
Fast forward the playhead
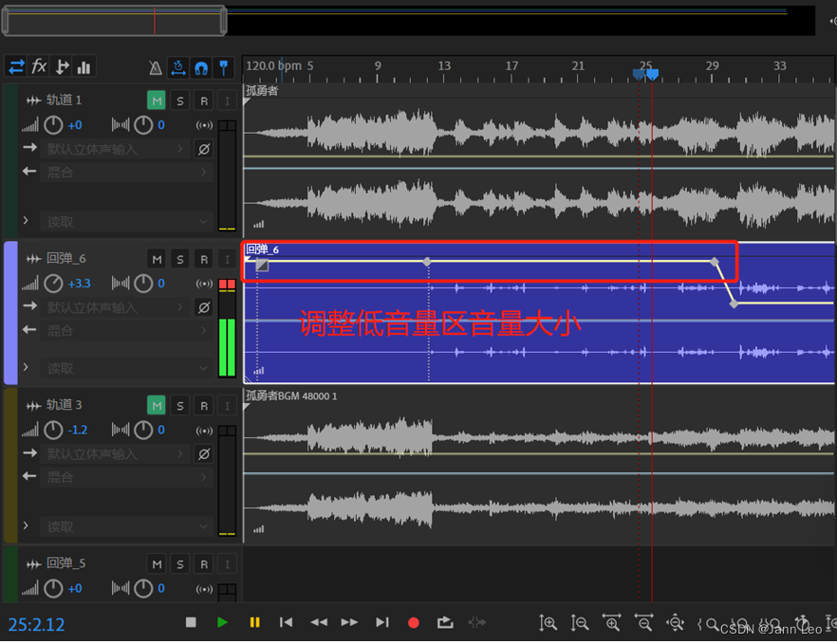(349, 622)
